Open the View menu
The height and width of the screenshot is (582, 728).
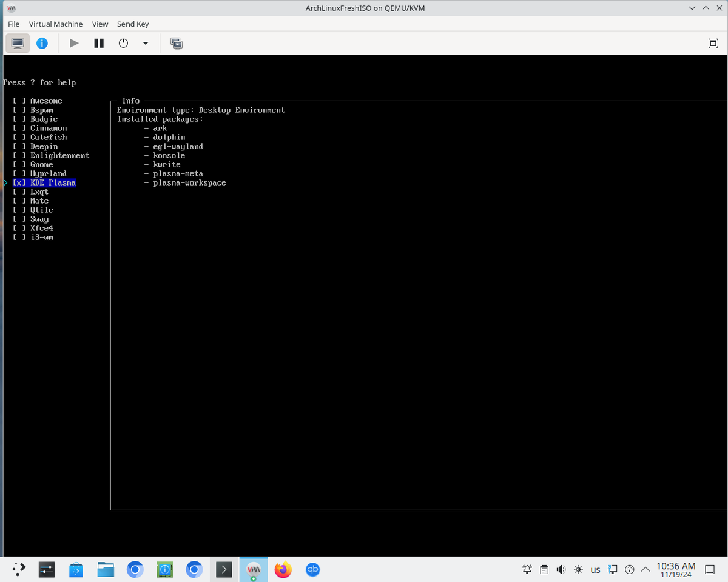pyautogui.click(x=100, y=24)
